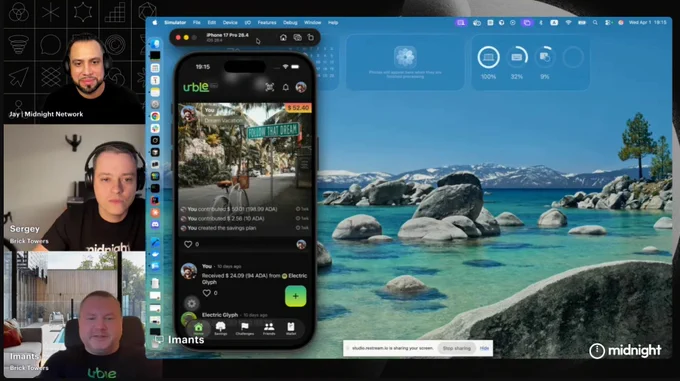Click the Bluetooth menu bar icon
The height and width of the screenshot is (381, 680).
point(541,23)
